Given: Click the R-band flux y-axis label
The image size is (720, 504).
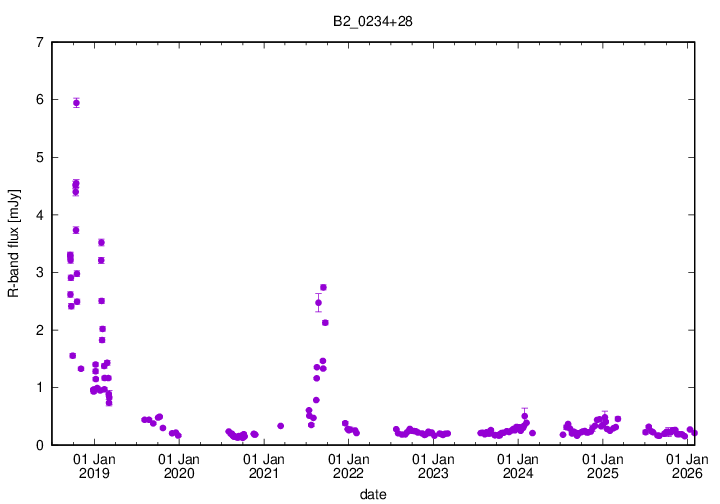Looking at the screenshot, I should click(13, 243).
